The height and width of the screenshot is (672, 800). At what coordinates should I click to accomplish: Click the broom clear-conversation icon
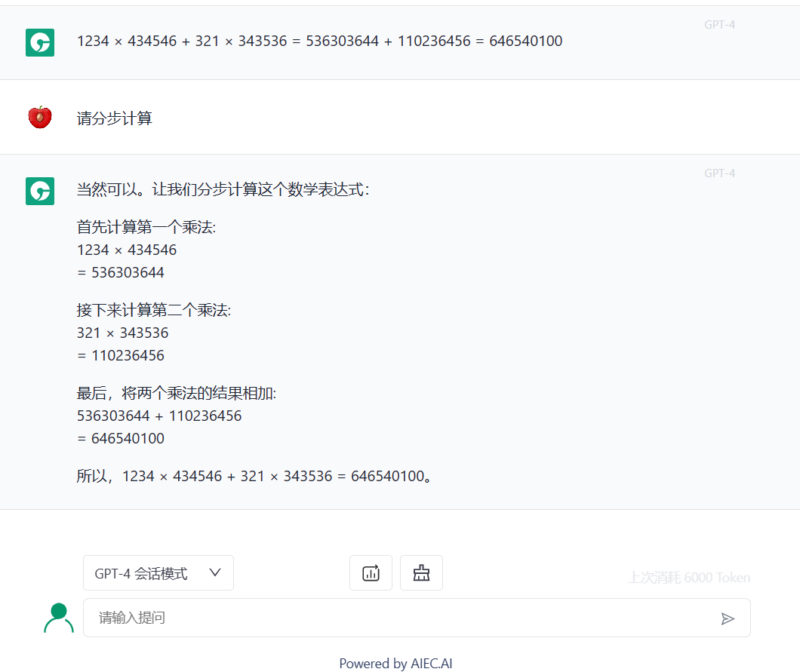pyautogui.click(x=421, y=573)
